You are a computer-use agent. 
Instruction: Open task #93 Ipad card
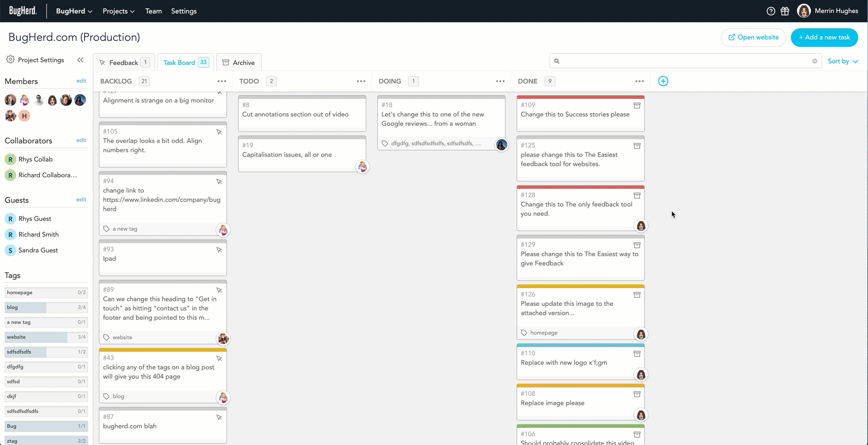coord(163,258)
